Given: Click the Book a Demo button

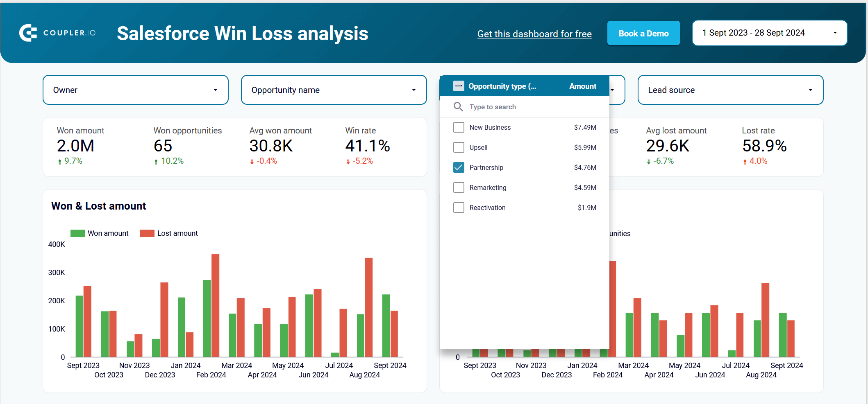Looking at the screenshot, I should (643, 33).
